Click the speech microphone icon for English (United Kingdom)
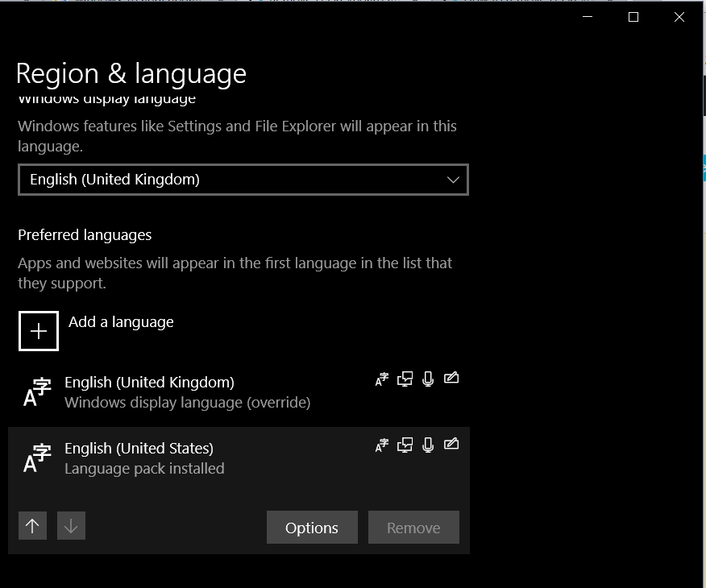Viewport: 706px width, 588px height. click(x=427, y=379)
